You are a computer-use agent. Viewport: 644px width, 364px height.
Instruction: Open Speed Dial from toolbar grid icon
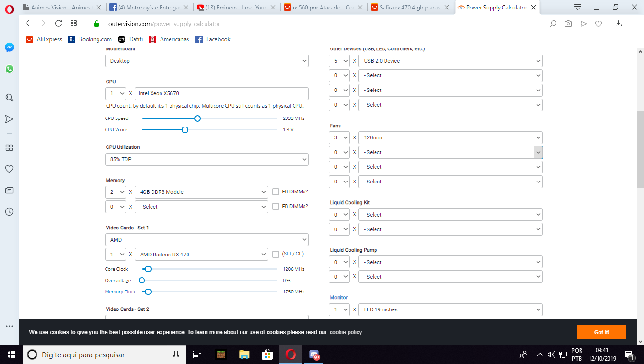tap(74, 24)
